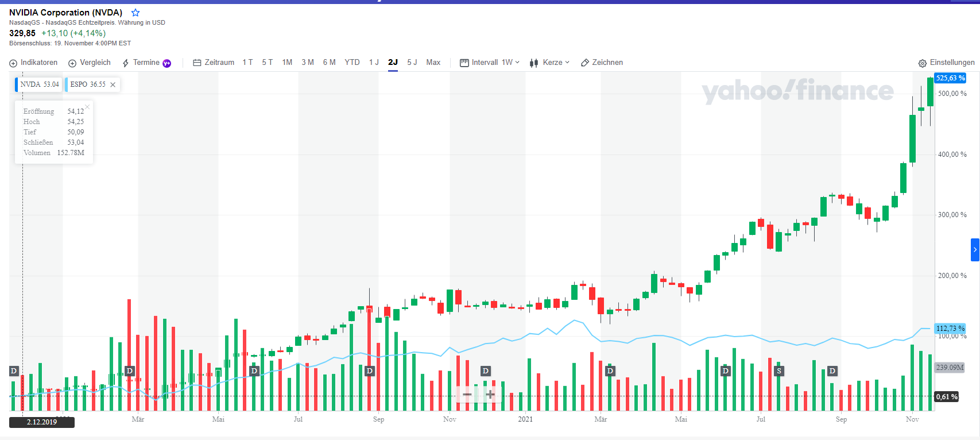
Task: Click the D marker before Sep 2021
Action: pyautogui.click(x=832, y=371)
